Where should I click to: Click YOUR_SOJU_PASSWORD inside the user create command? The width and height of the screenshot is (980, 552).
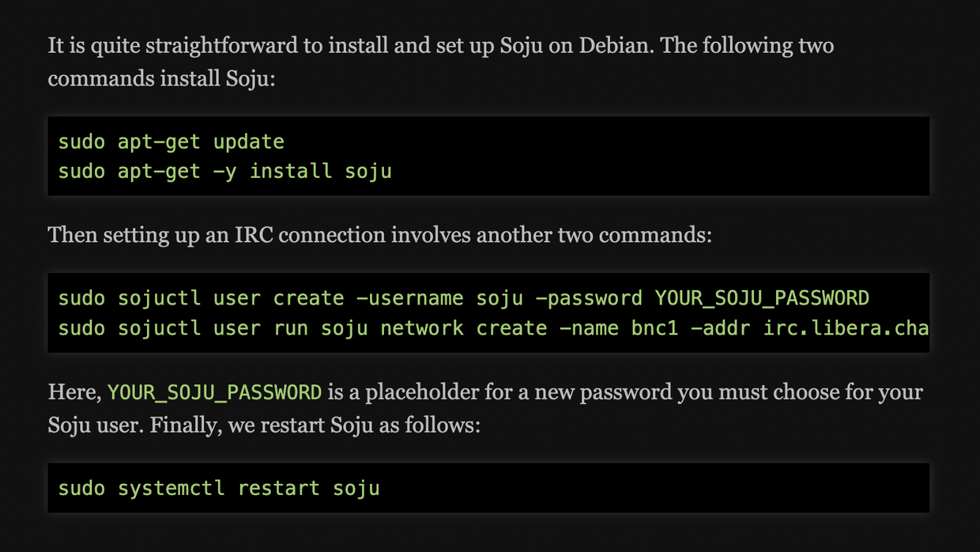761,298
